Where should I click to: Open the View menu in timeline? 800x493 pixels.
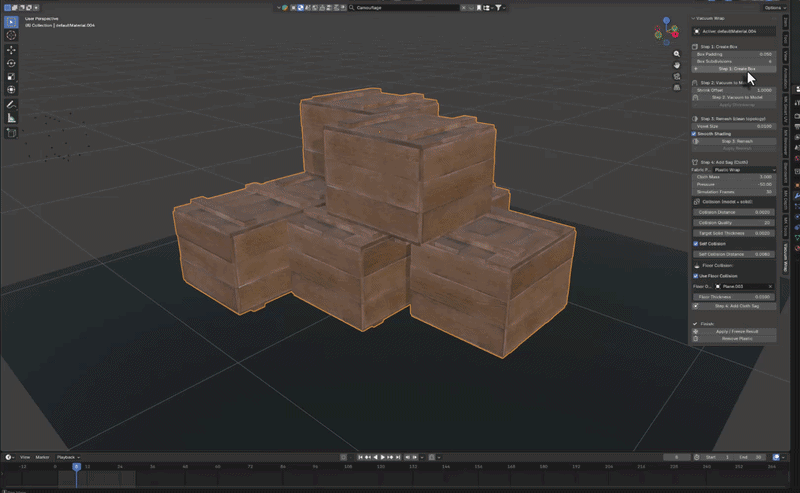pos(24,457)
